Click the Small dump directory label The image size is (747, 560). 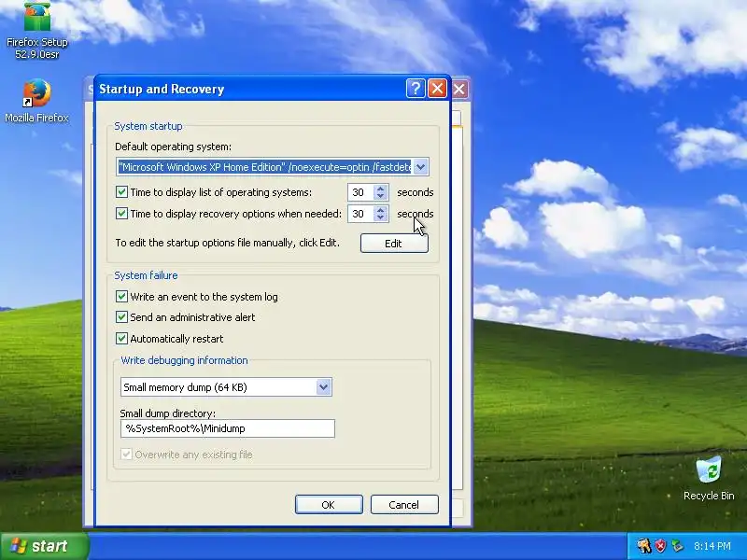point(168,413)
